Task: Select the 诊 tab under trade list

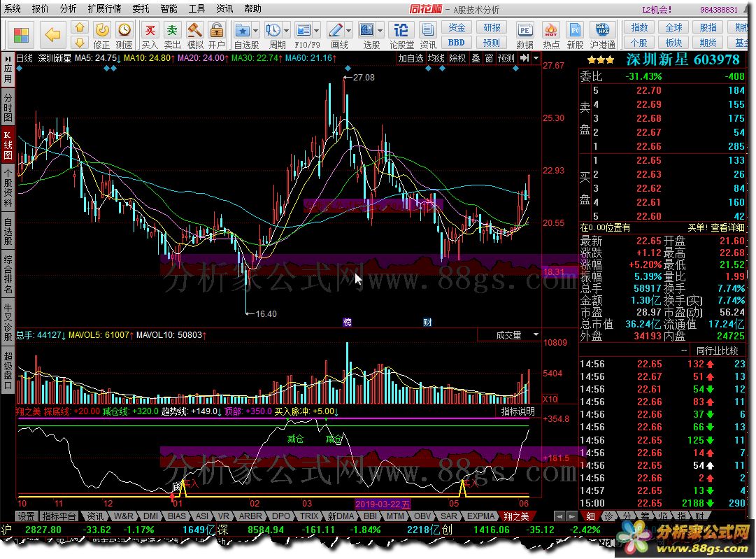Action: tap(608, 516)
